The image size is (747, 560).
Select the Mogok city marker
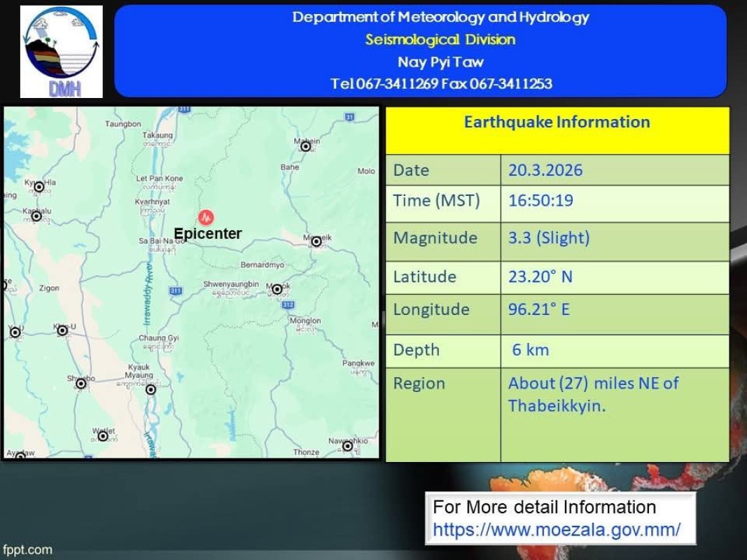pyautogui.click(x=277, y=289)
